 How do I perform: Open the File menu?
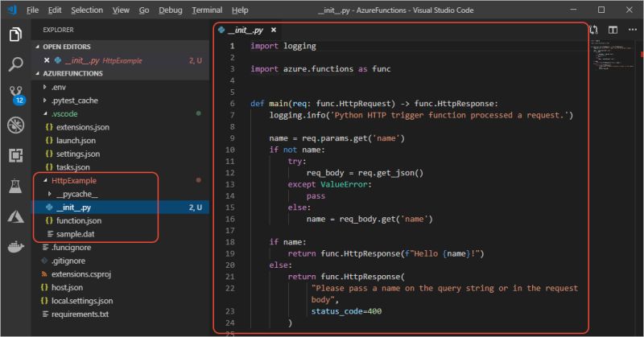[32, 10]
